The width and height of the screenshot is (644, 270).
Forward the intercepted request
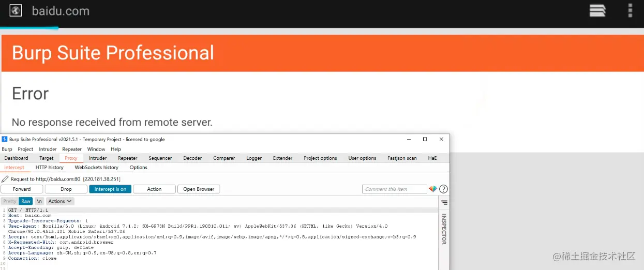[22, 189]
